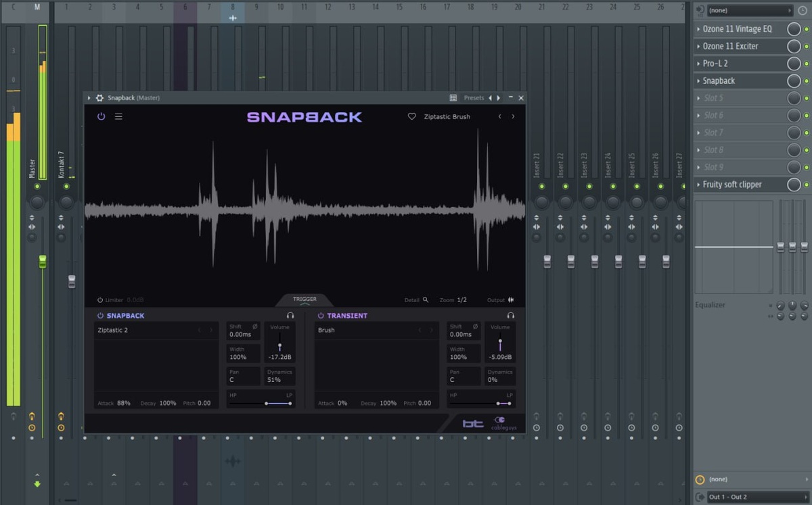Expand the Pro-L 2 slot arrow
This screenshot has width=812, height=505.
click(x=698, y=64)
